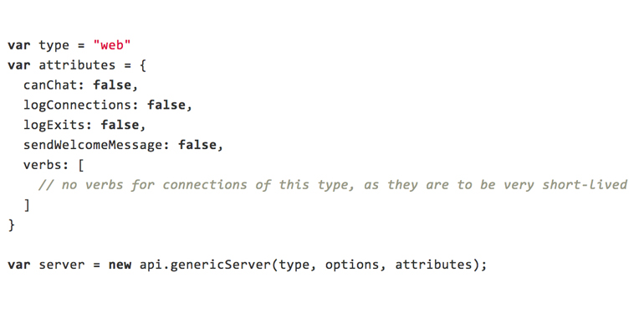
Task: Click the opening square bracket after verbs
Action: pyautogui.click(x=81, y=165)
